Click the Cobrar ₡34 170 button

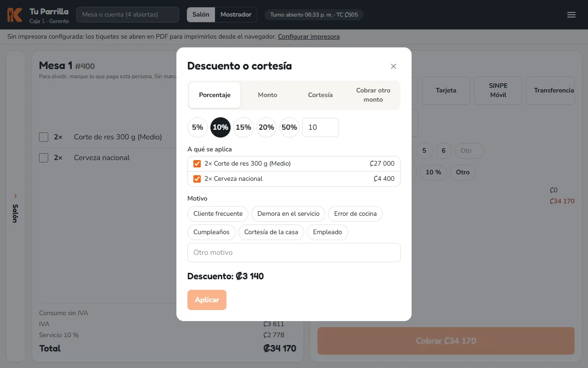pyautogui.click(x=446, y=341)
